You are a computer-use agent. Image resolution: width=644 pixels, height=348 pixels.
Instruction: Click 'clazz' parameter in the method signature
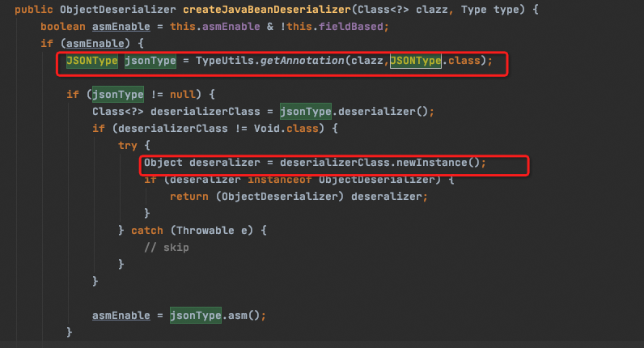click(432, 10)
